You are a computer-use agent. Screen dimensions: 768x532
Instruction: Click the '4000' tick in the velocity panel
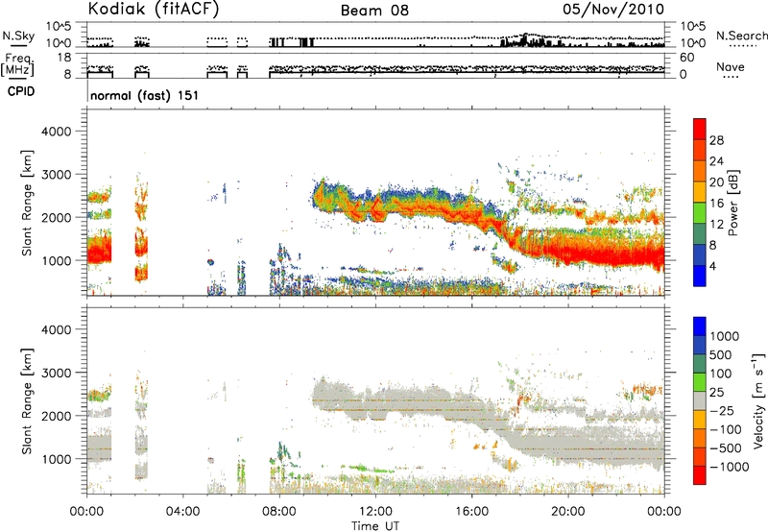56,329
